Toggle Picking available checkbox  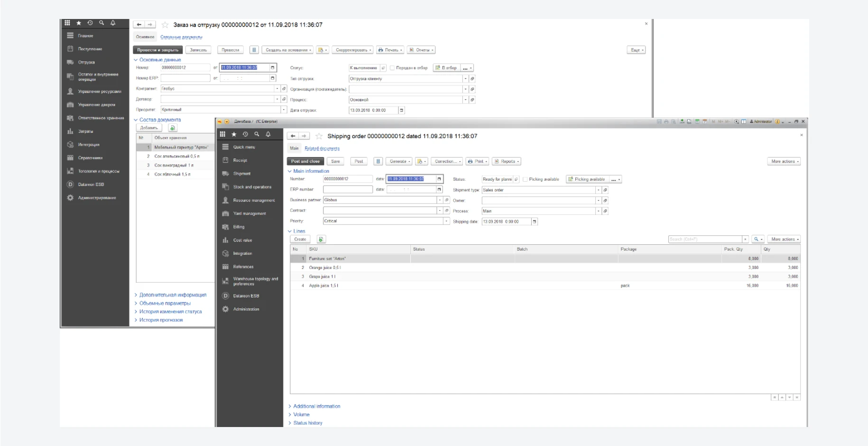pos(525,179)
